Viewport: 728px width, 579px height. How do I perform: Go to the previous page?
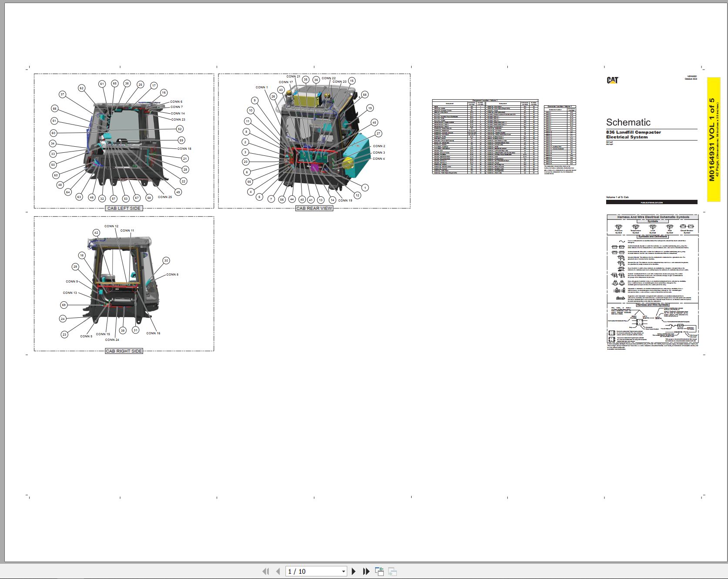coord(278,571)
